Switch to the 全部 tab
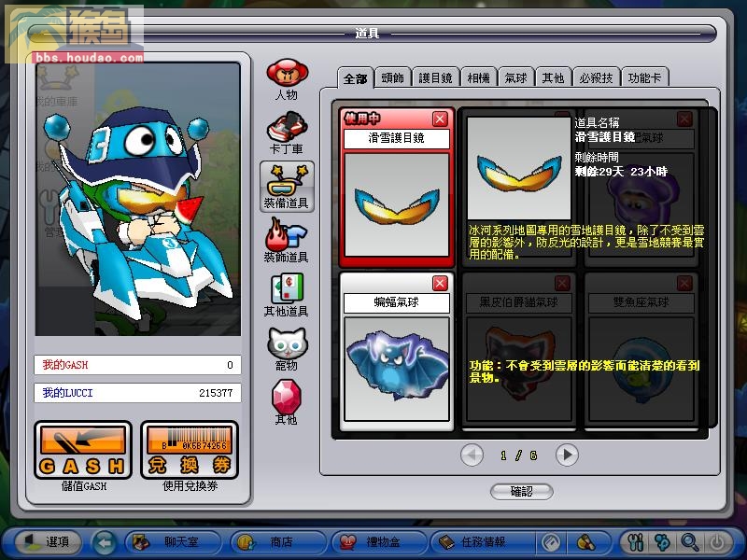The width and height of the screenshot is (747, 560). tap(356, 78)
